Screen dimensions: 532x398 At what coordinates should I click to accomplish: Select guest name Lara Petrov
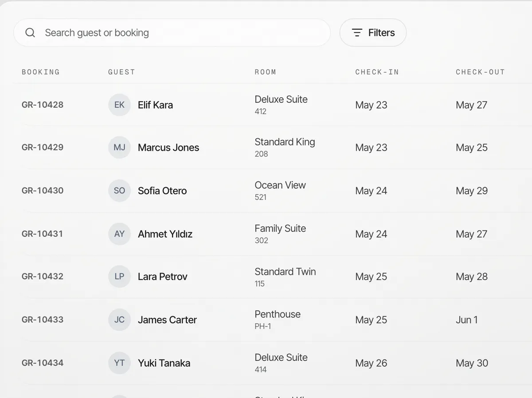coord(163,277)
